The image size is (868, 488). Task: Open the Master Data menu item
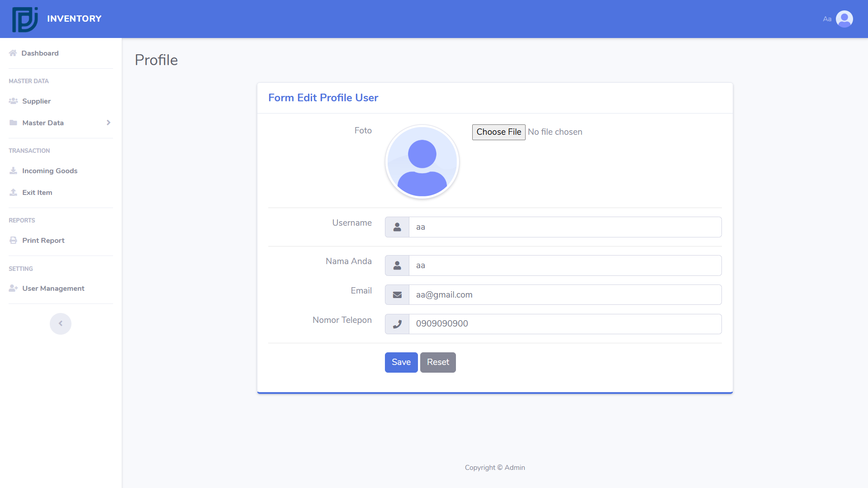(43, 123)
